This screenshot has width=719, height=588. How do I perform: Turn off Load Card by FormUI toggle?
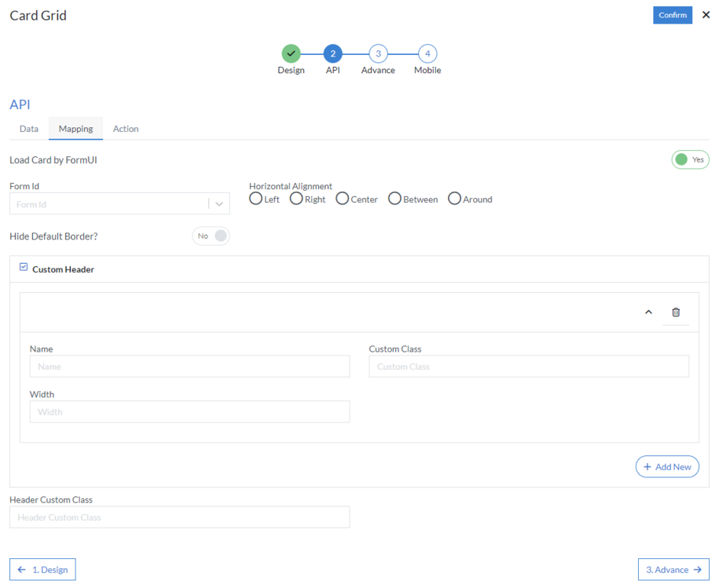click(690, 160)
